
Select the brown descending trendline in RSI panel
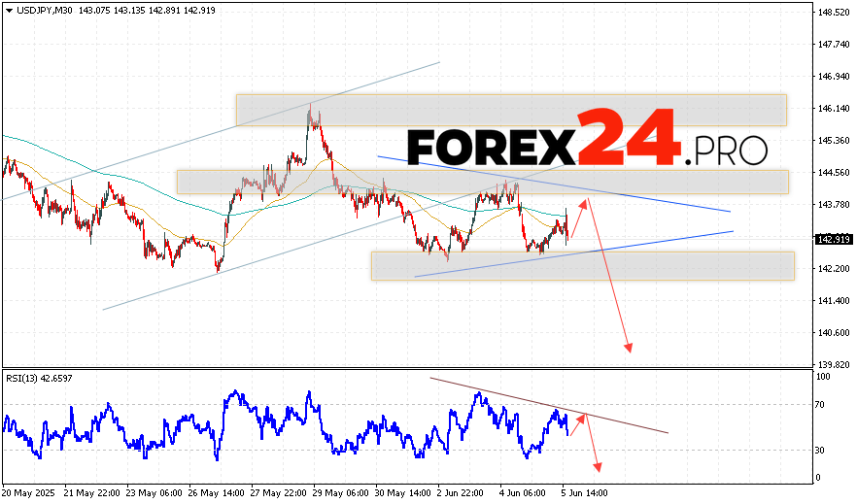(x=549, y=405)
